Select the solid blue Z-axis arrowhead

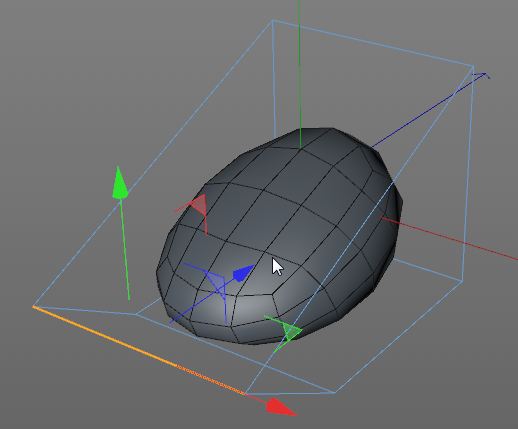pyautogui.click(x=244, y=273)
